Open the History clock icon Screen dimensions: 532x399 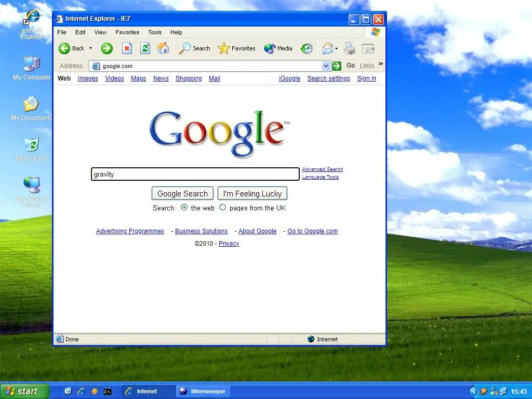(307, 48)
